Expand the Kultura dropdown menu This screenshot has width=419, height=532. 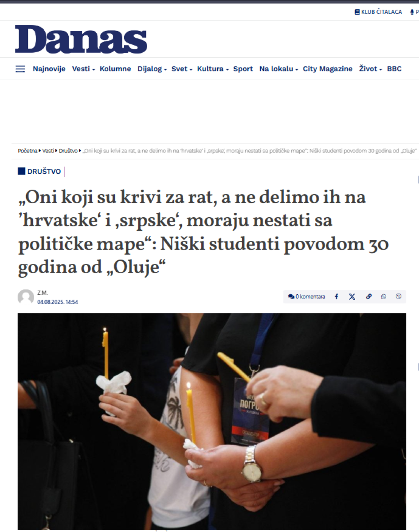coord(213,69)
